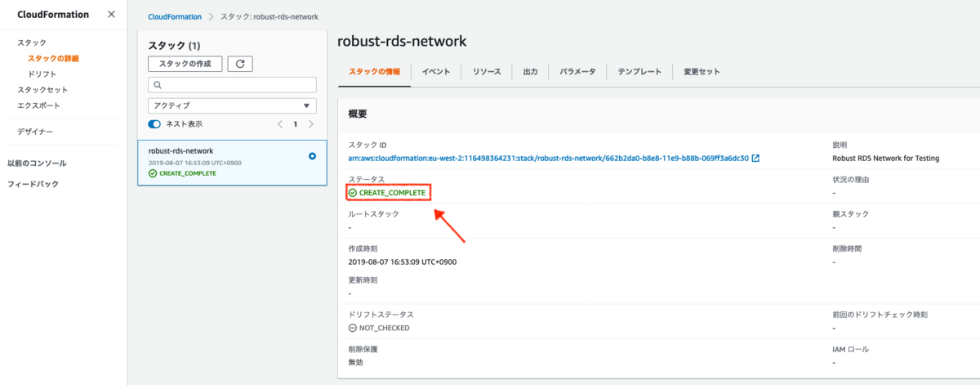Open the リソース tab
Screen dimensions: 980x385
pyautogui.click(x=487, y=72)
